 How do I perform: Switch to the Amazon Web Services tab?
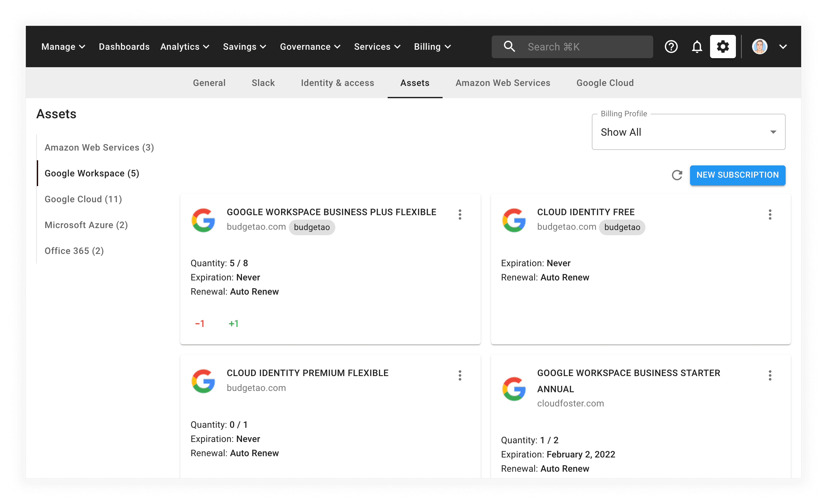[502, 83]
